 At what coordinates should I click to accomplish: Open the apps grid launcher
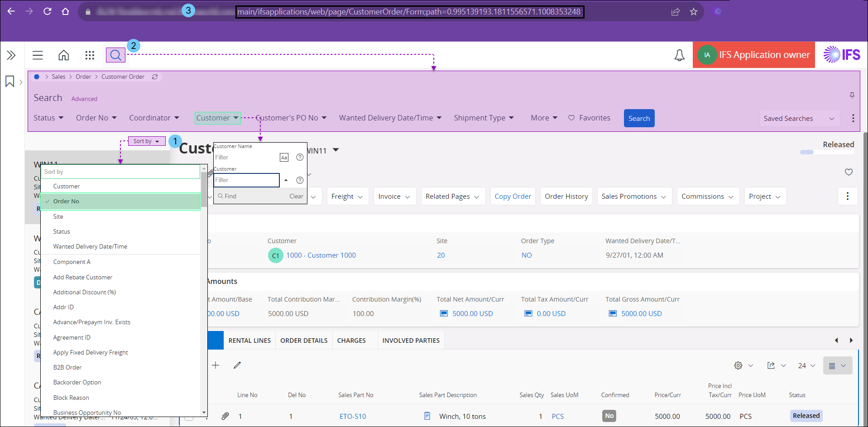point(90,55)
